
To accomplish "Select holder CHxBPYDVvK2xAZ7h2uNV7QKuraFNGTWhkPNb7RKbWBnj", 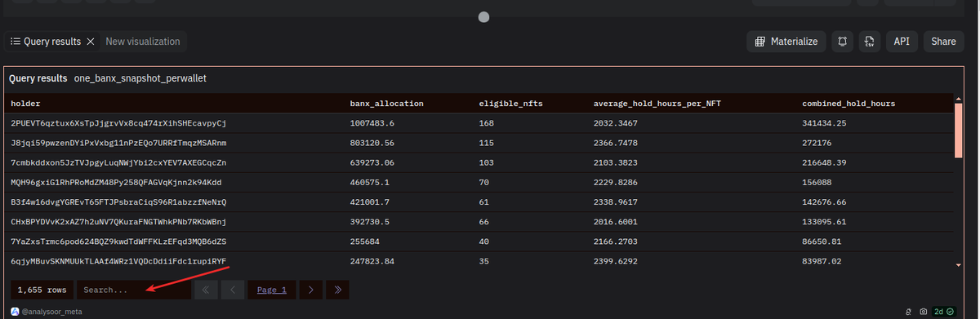I will tap(118, 222).
